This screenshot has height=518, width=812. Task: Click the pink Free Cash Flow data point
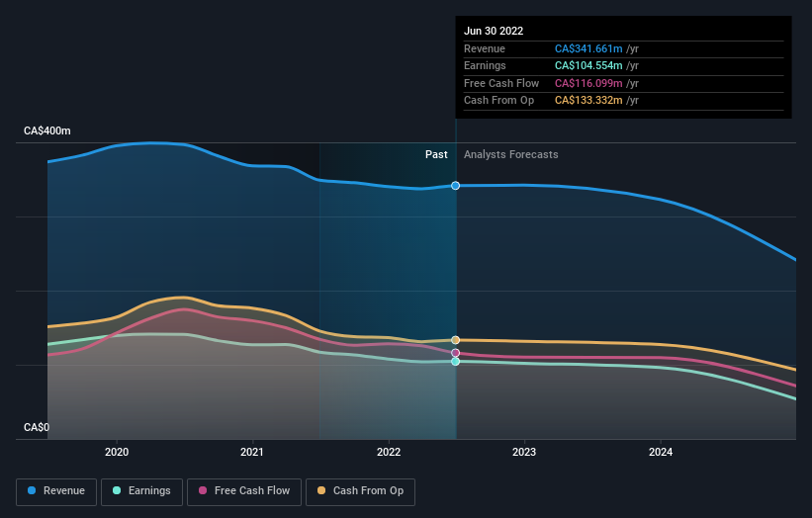coord(455,353)
